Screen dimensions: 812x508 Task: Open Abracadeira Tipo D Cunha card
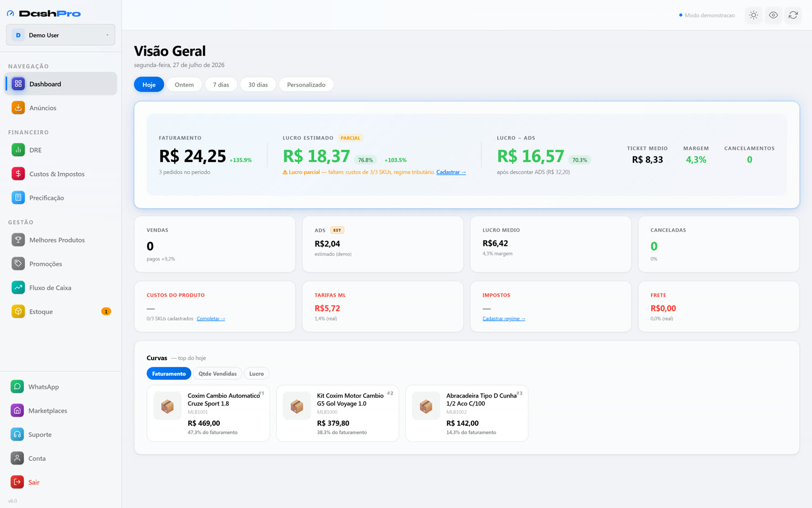(x=467, y=413)
